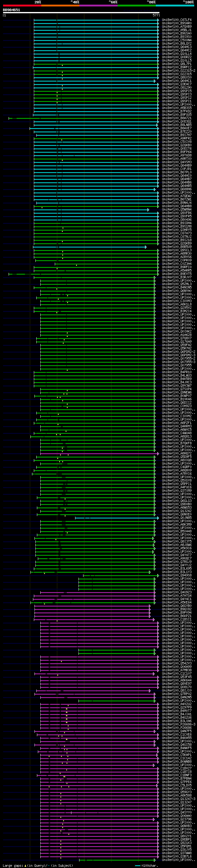Screen dimensions: 197x868
Task: Select isoform UniRef100_Q6PDM2-3
Action: click(x=179, y=355)
